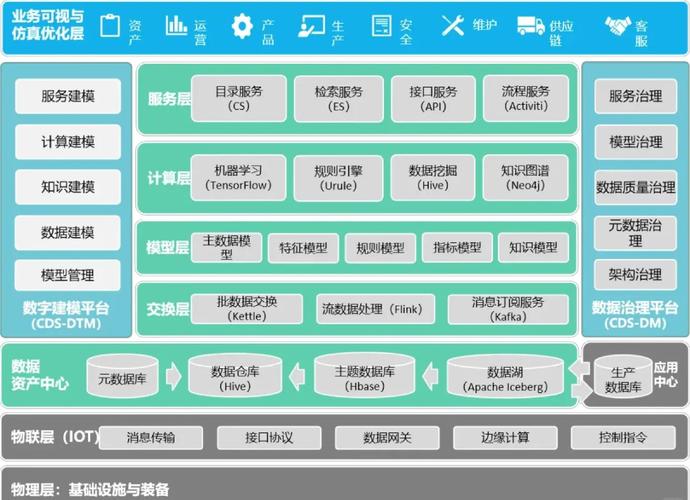The width and height of the screenshot is (690, 500).
Task: Click the 计算层 layer label
Action: tap(169, 178)
